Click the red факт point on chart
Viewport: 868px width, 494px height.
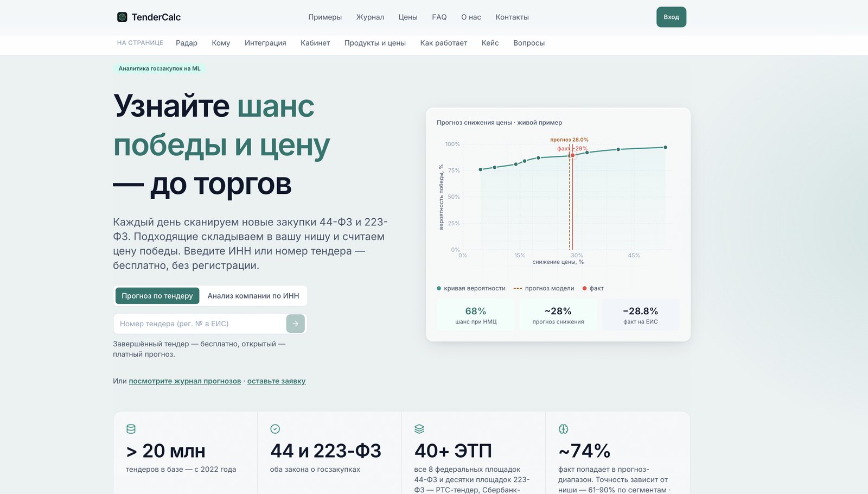pyautogui.click(x=572, y=155)
